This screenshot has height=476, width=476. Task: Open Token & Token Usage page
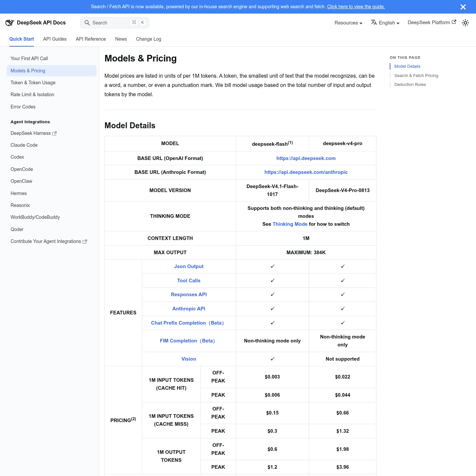[x=52, y=83]
